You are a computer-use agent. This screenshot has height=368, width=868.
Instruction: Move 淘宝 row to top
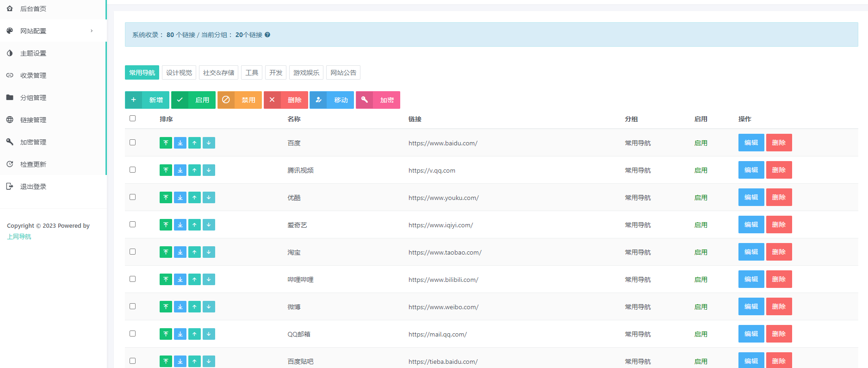tap(166, 252)
